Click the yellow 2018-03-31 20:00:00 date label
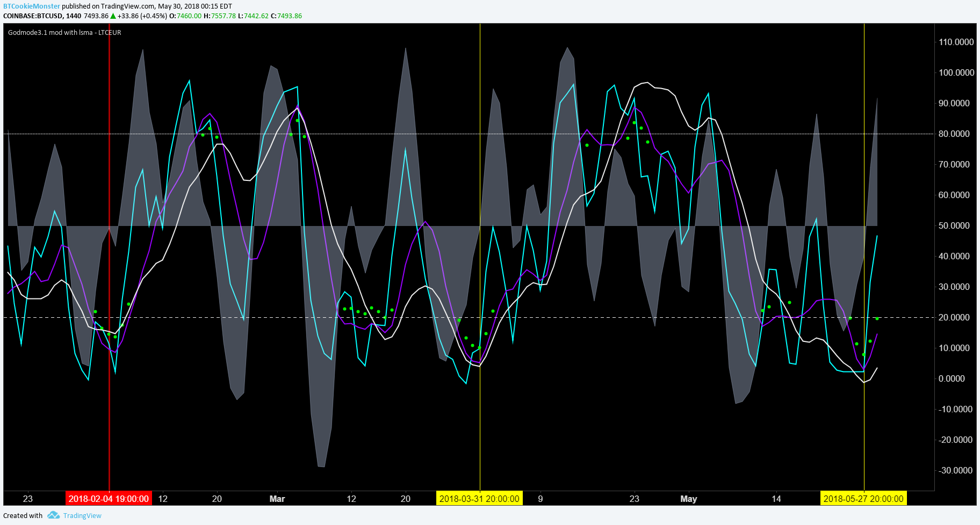The width and height of the screenshot is (980, 525). click(479, 499)
